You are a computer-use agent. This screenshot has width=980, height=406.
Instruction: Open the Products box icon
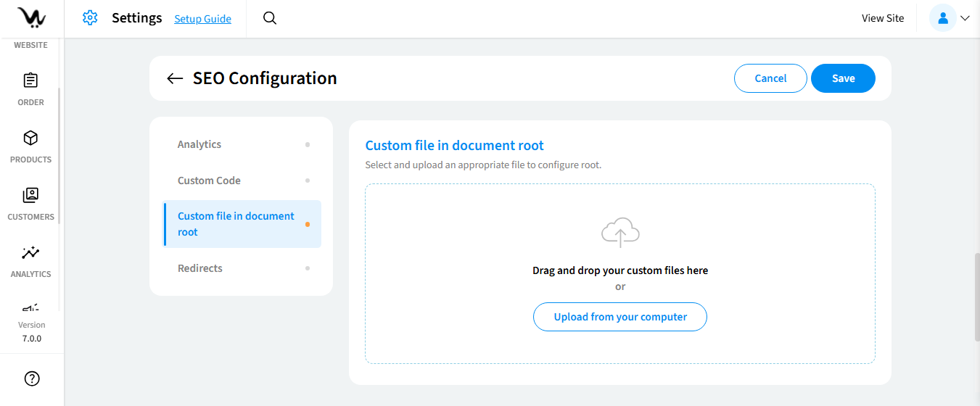[x=30, y=138]
